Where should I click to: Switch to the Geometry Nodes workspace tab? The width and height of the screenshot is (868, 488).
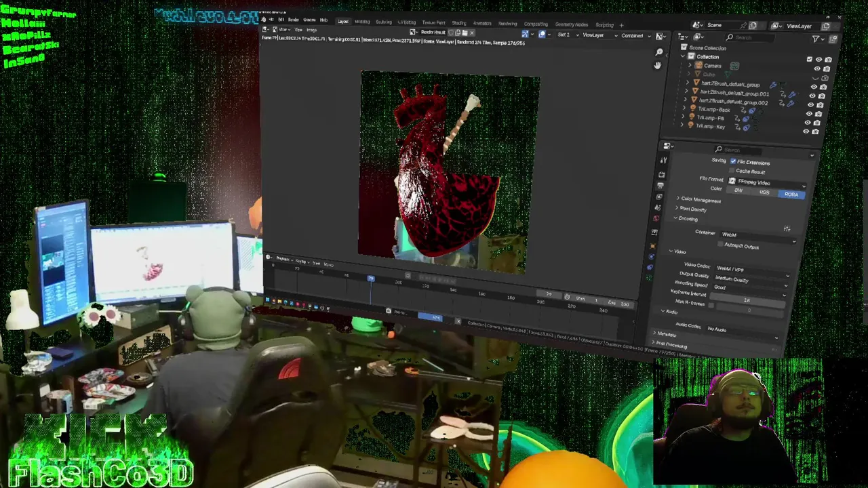tap(571, 24)
